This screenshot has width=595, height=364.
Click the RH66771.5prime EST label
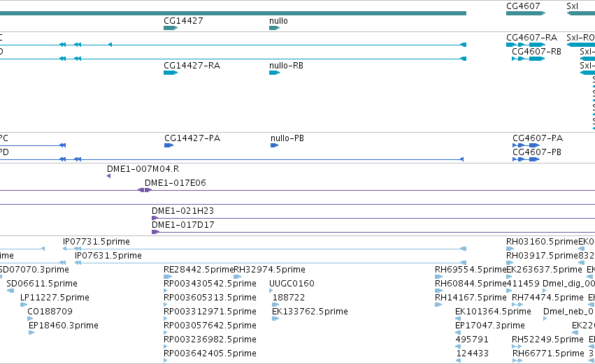tap(548, 354)
